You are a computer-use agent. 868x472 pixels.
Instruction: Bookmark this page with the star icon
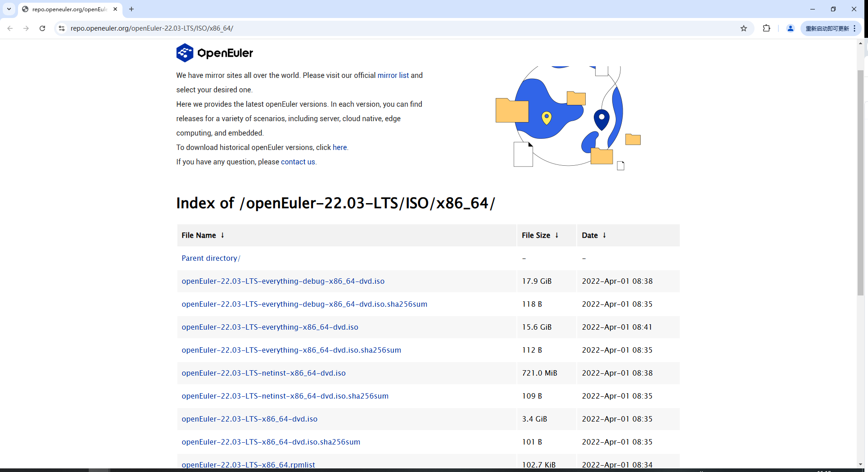[x=744, y=28]
